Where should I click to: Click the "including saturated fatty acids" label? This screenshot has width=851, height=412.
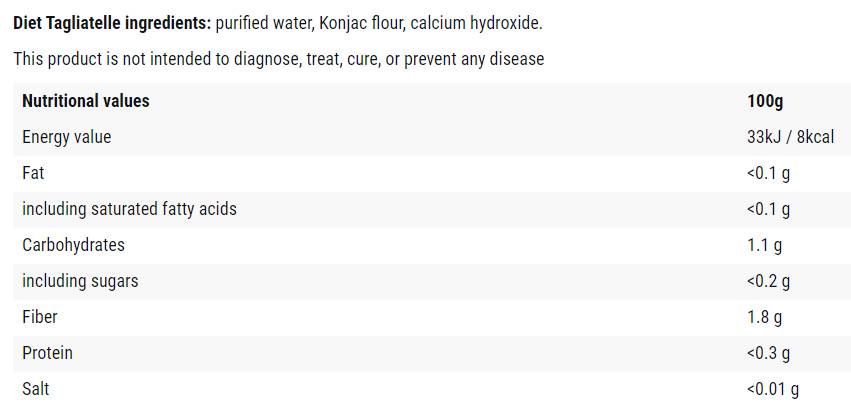pyautogui.click(x=129, y=209)
